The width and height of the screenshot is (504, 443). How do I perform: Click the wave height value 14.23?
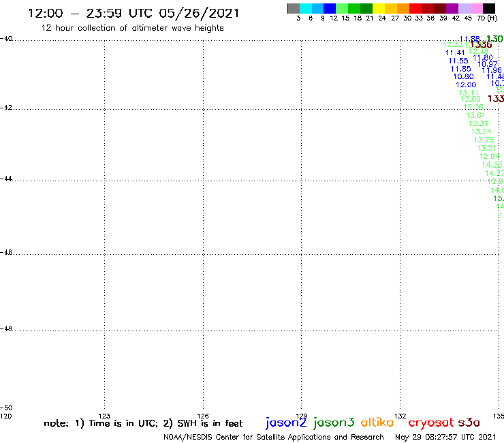(492, 165)
